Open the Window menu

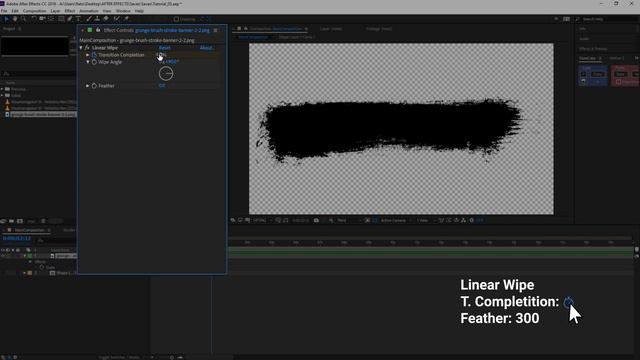[x=123, y=11]
